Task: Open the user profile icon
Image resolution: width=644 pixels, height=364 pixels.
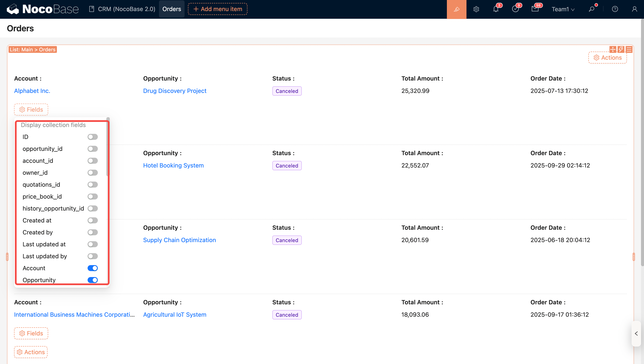Action: pyautogui.click(x=634, y=9)
